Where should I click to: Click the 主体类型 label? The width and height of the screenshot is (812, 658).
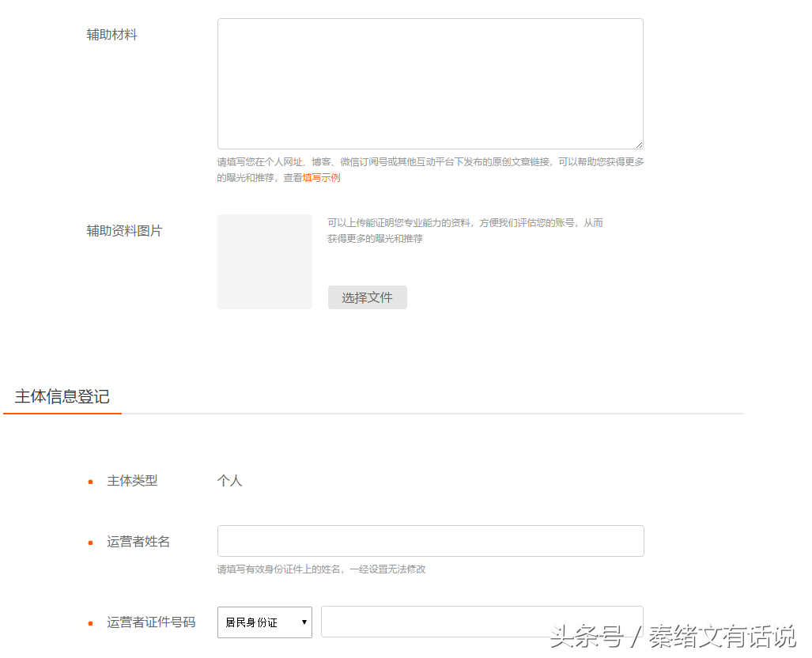[x=132, y=481]
